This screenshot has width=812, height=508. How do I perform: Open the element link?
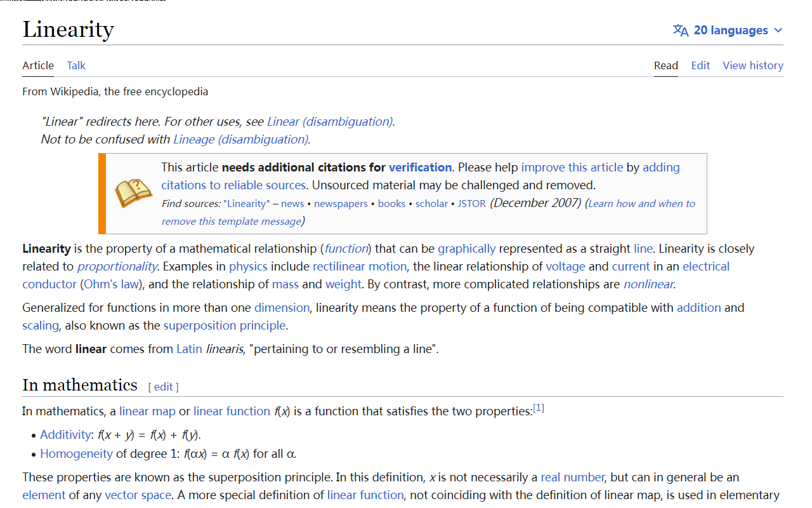(x=44, y=495)
